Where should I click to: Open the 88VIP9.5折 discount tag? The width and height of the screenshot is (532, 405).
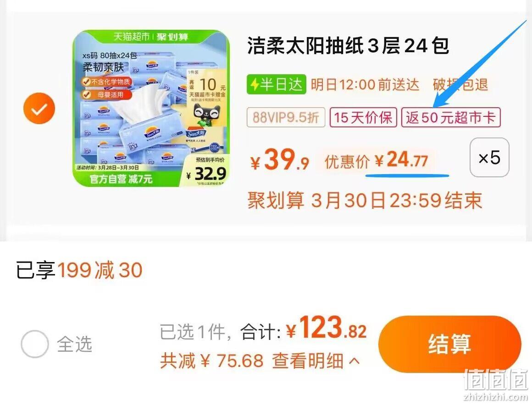tap(286, 117)
